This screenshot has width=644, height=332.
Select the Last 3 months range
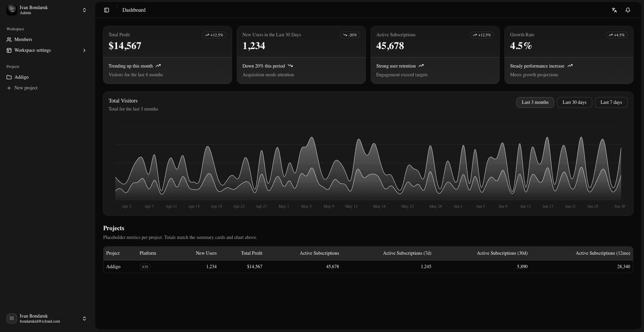pos(535,102)
